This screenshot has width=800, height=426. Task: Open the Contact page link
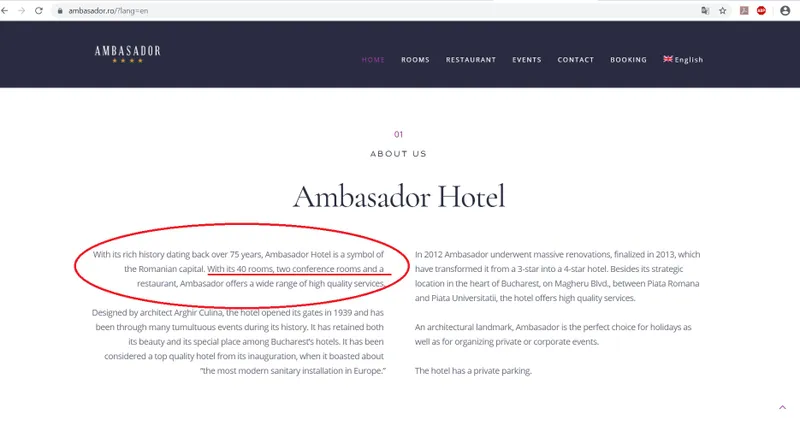coord(576,60)
